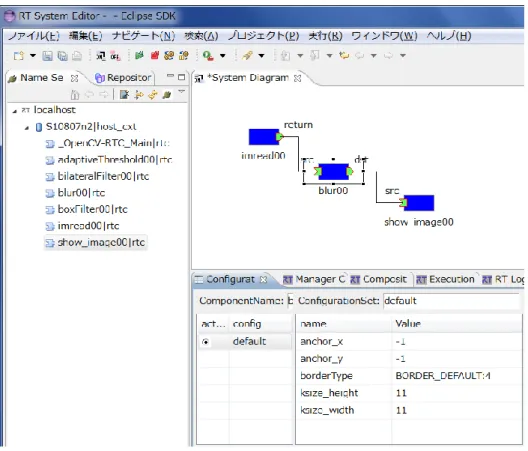This screenshot has width=528, height=451.
Task: Select bilateralFilter00|rtc in the tree
Action: (x=97, y=176)
